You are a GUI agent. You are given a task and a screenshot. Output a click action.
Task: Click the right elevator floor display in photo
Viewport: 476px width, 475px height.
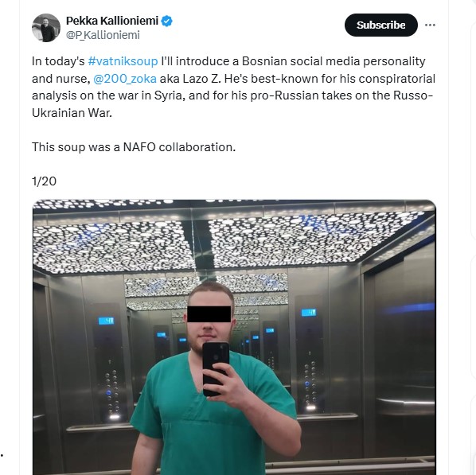tap(309, 313)
